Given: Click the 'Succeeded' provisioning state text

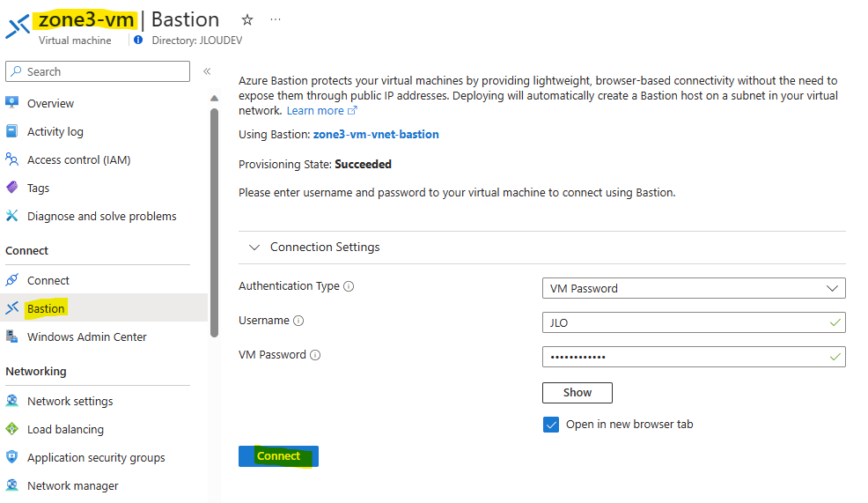Looking at the screenshot, I should pyautogui.click(x=364, y=164).
